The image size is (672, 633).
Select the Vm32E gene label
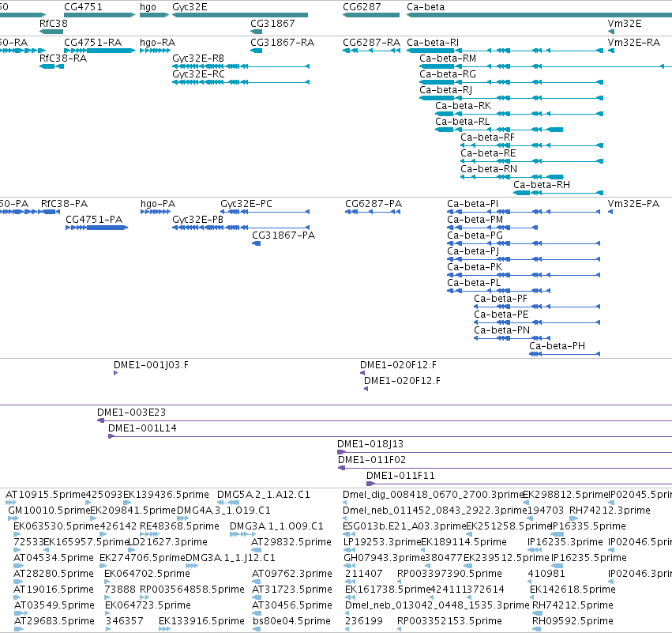(625, 23)
